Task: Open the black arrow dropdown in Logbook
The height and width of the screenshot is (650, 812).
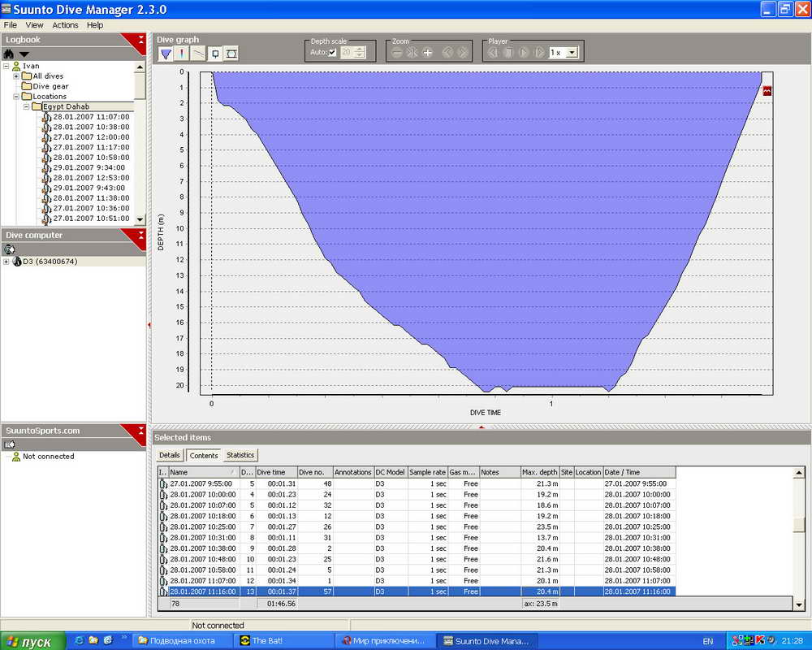Action: pos(24,54)
